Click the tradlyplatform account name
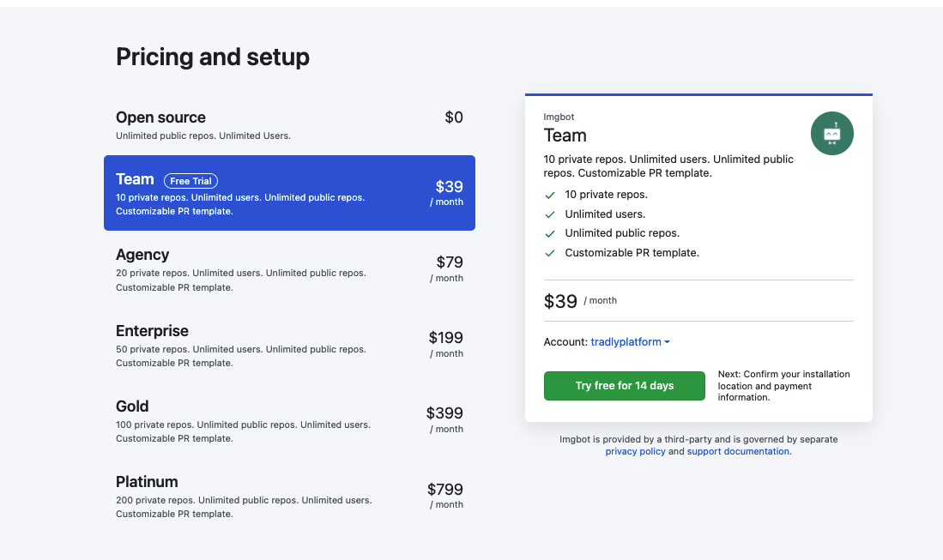943x560 pixels. pyautogui.click(x=626, y=341)
